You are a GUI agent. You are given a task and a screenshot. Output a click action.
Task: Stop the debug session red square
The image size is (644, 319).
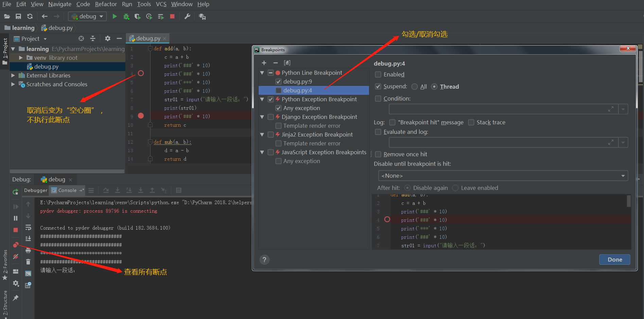point(16,230)
